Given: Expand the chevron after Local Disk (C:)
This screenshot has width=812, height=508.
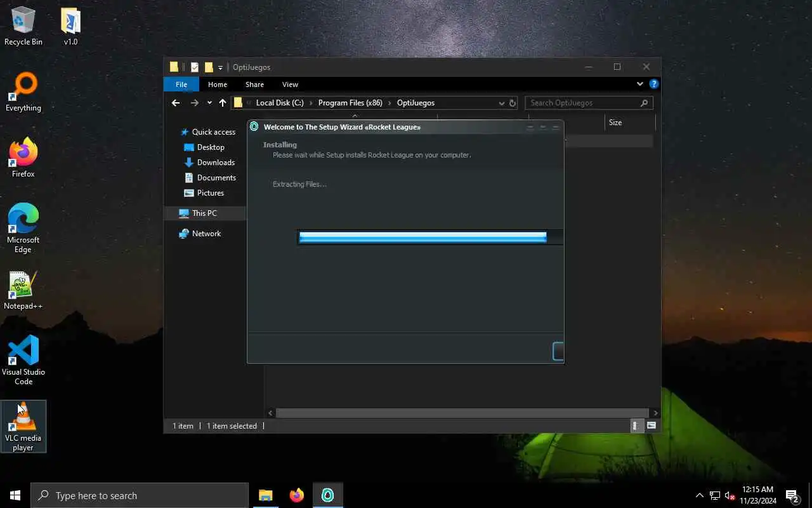Looking at the screenshot, I should tap(311, 103).
